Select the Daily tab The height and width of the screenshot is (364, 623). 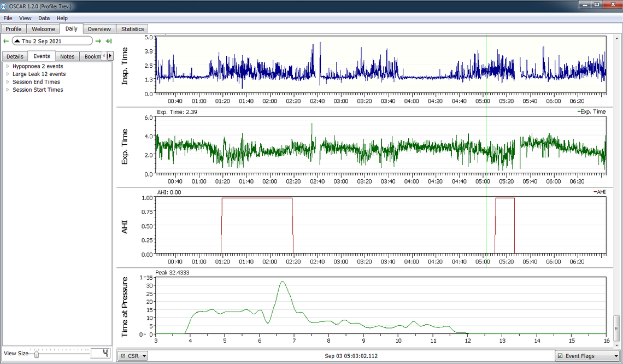point(71,28)
